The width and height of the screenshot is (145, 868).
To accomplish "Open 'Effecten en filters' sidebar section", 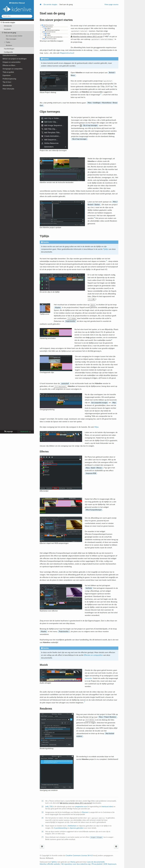I will (x=17, y=65).
